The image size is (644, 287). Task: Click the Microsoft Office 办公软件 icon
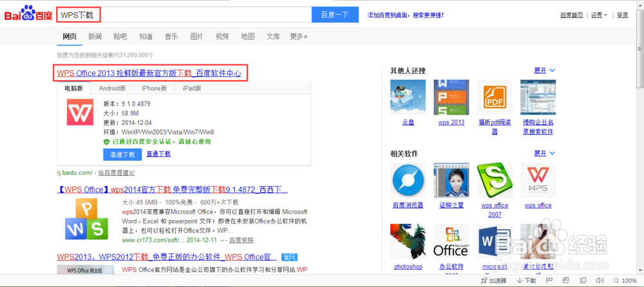tap(451, 241)
